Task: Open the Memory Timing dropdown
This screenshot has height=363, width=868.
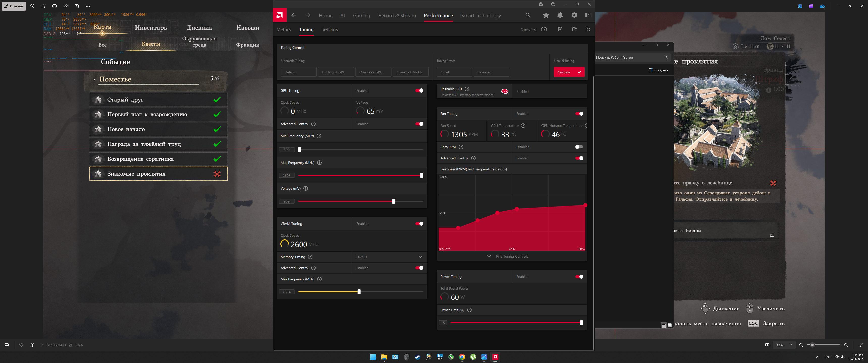Action: [x=389, y=257]
